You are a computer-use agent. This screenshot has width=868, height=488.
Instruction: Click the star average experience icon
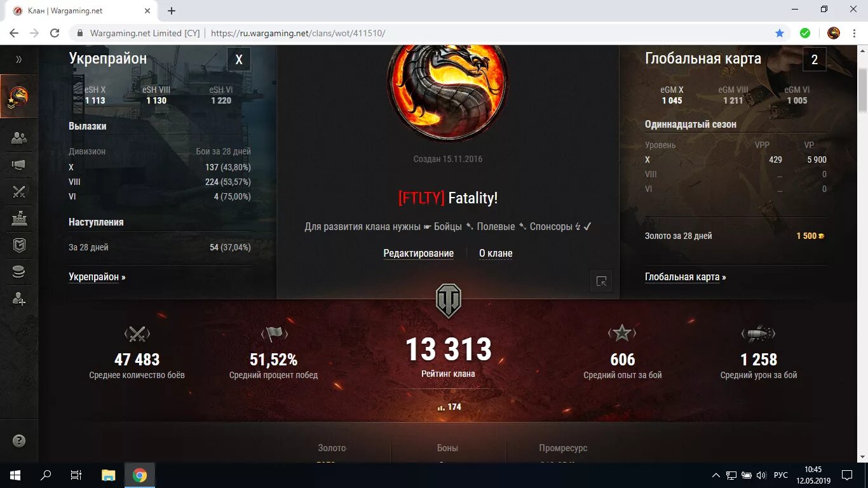[622, 333]
